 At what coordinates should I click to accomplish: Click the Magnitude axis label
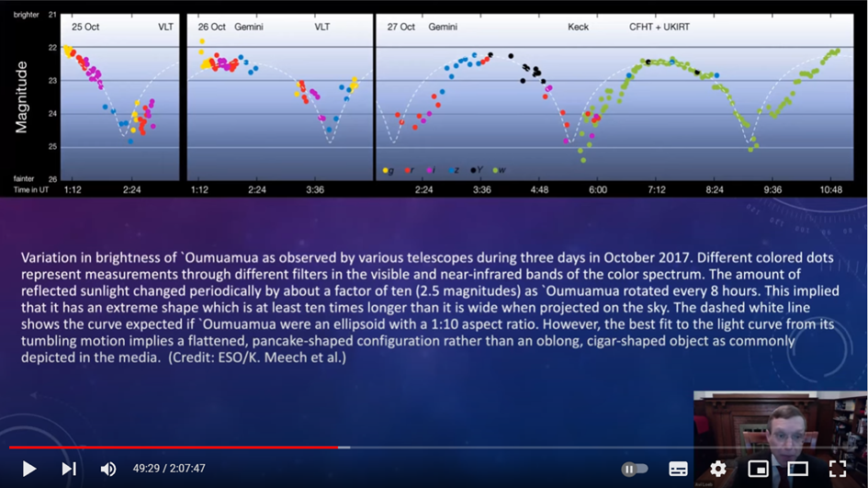[21, 97]
